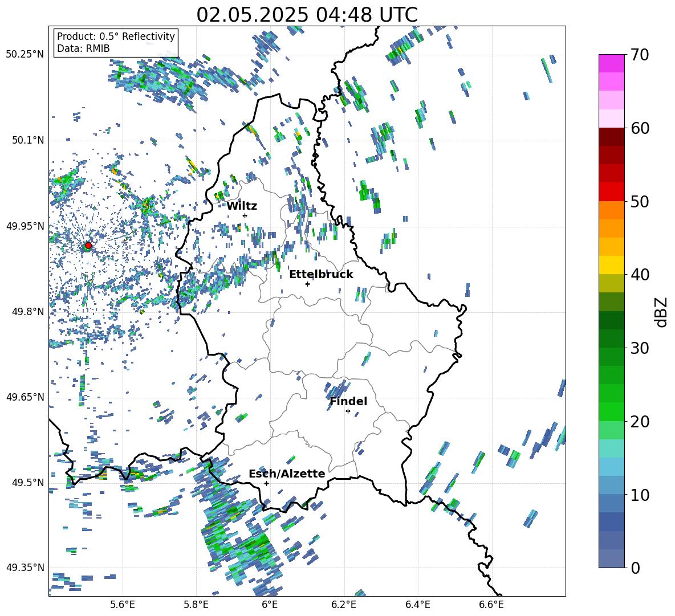Click the 'Data: RMIB' text

click(x=83, y=48)
